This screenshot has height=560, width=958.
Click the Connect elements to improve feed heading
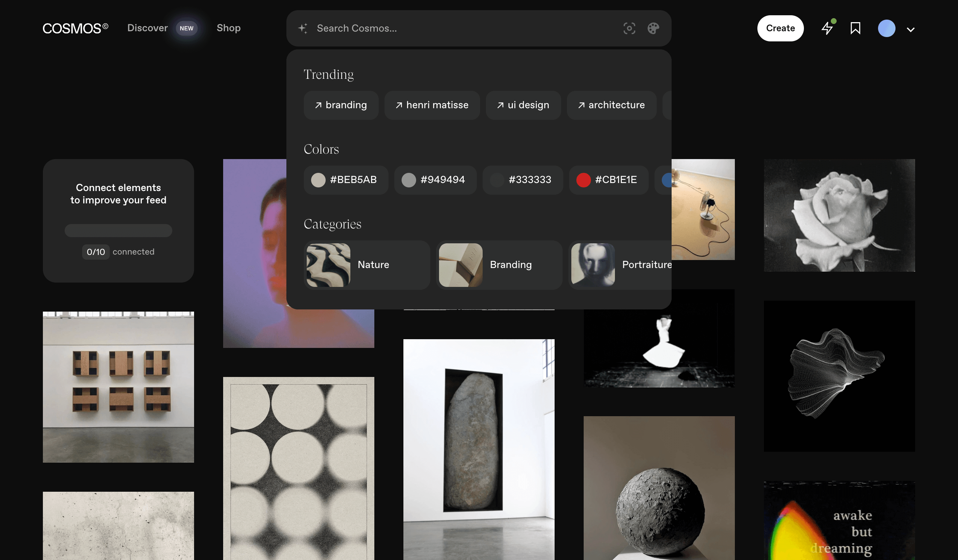(x=118, y=194)
